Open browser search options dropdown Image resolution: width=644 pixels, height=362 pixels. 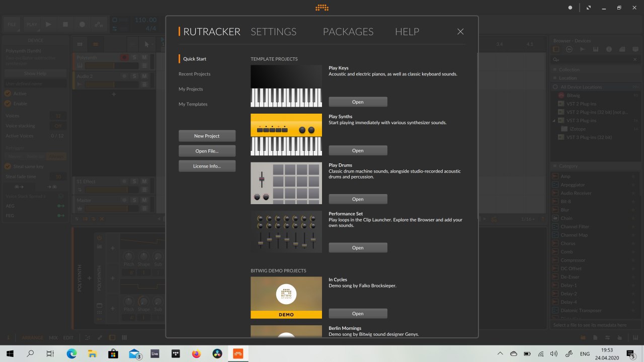556,59
